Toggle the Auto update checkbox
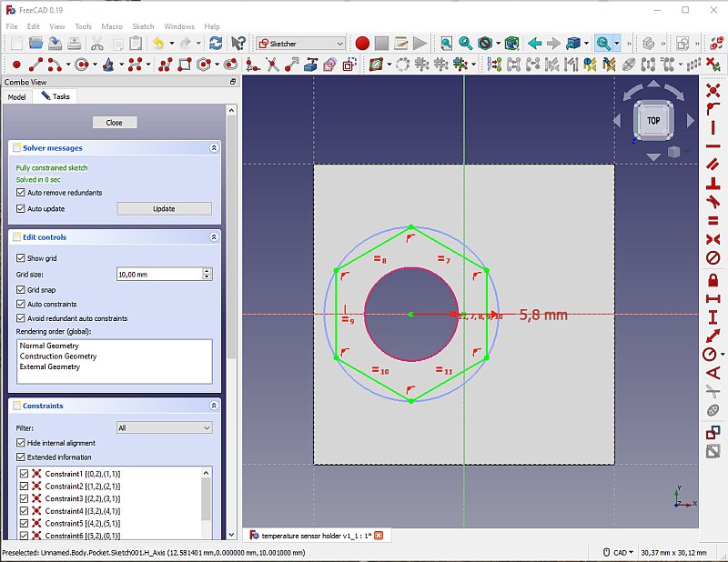The image size is (728, 562). pos(20,208)
